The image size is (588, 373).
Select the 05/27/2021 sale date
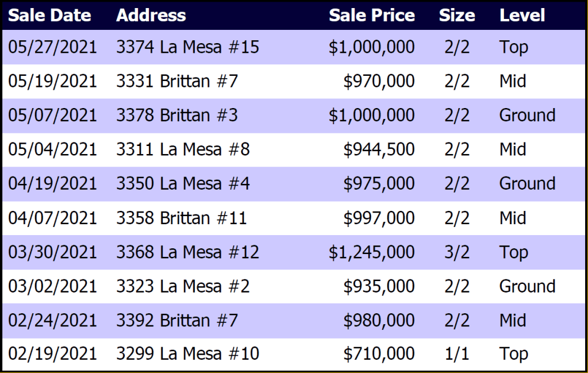click(52, 47)
